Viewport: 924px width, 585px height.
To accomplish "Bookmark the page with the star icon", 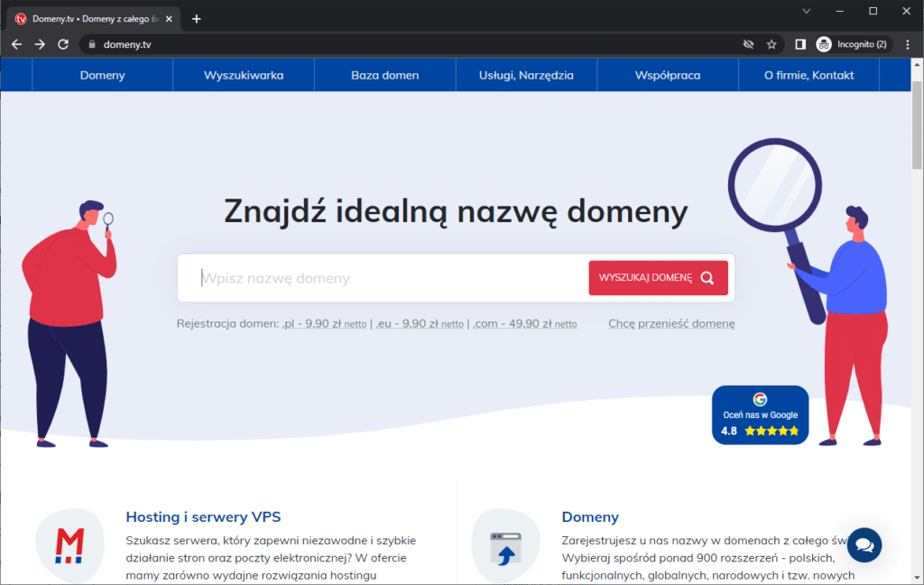I will (771, 43).
